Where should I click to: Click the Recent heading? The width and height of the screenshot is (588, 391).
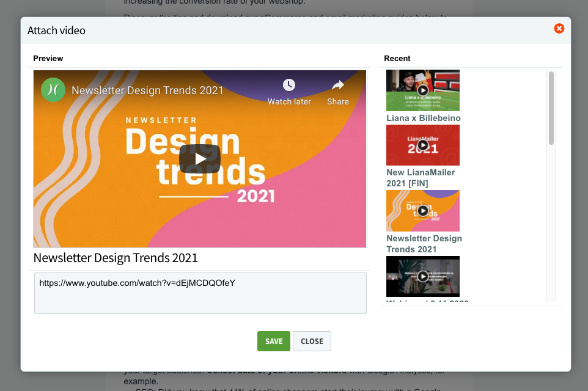click(397, 59)
